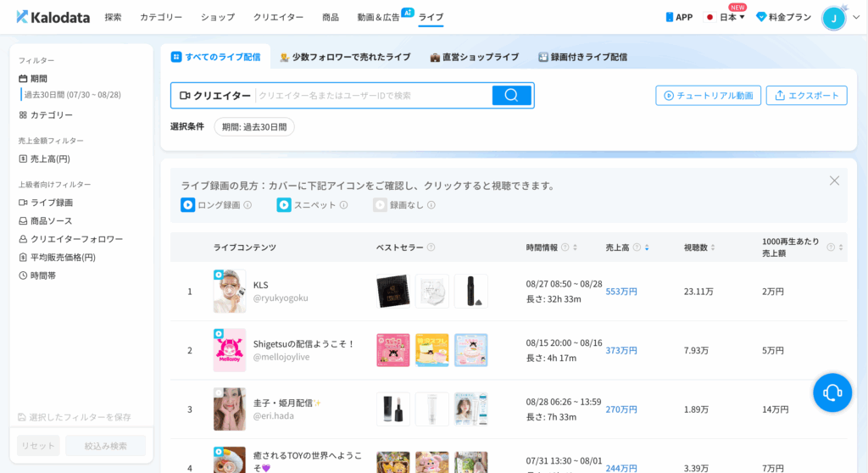Click 270万円 sales link
The width and height of the screenshot is (868, 473).
coord(621,409)
